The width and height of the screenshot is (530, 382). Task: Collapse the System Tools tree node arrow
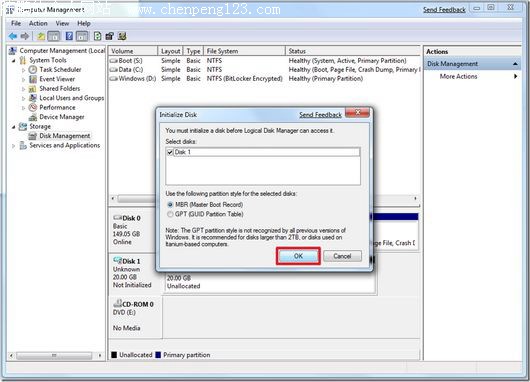[14, 61]
